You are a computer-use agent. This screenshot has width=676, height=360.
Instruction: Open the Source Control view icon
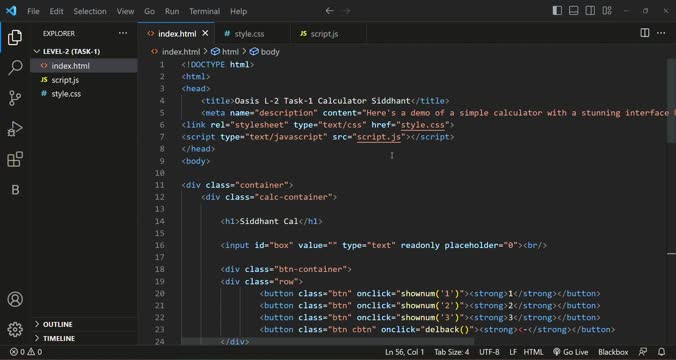(x=15, y=98)
